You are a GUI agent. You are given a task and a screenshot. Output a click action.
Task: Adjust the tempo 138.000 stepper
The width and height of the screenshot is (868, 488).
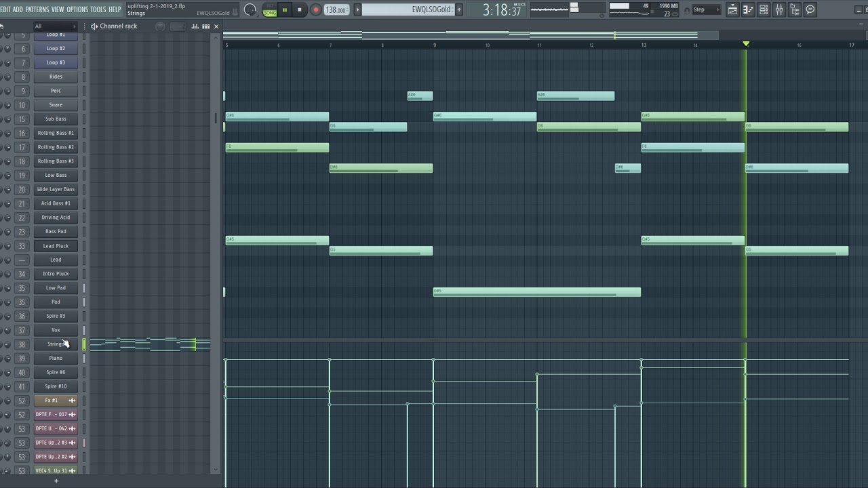pyautogui.click(x=336, y=9)
